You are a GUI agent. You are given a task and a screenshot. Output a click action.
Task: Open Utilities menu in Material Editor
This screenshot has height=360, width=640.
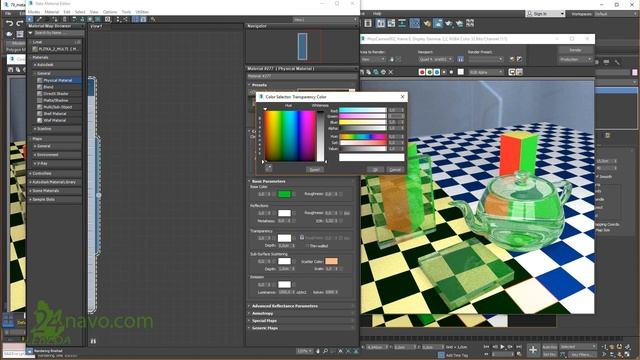pyautogui.click(x=142, y=12)
